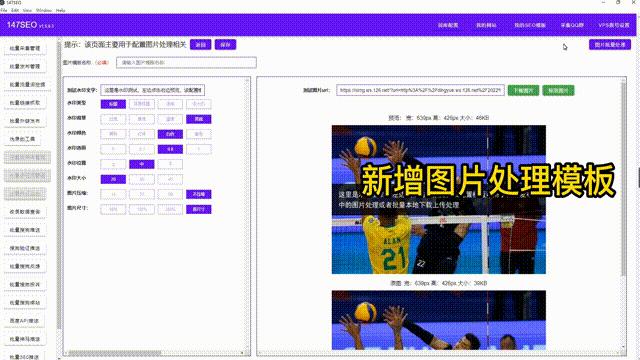Open 采集QQ群 in the top navigation

[x=572, y=25]
